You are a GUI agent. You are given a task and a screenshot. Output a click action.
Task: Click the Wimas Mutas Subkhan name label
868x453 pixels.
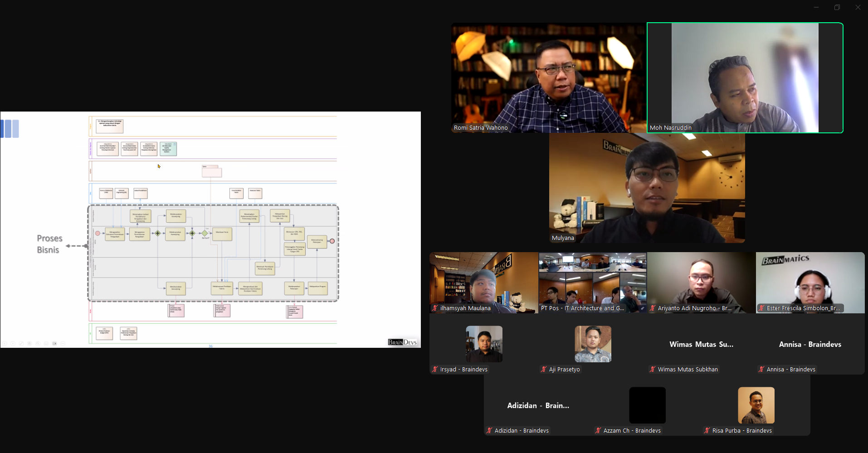(688, 370)
